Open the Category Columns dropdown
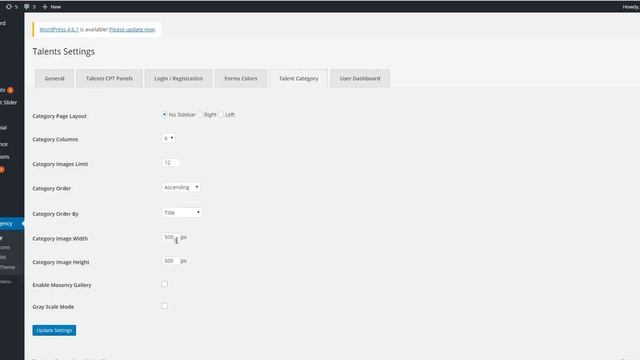Screen dimensions: 640x360 [169, 138]
